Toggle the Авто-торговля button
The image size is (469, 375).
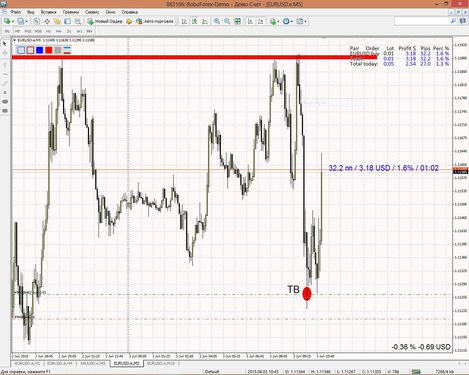click(155, 21)
